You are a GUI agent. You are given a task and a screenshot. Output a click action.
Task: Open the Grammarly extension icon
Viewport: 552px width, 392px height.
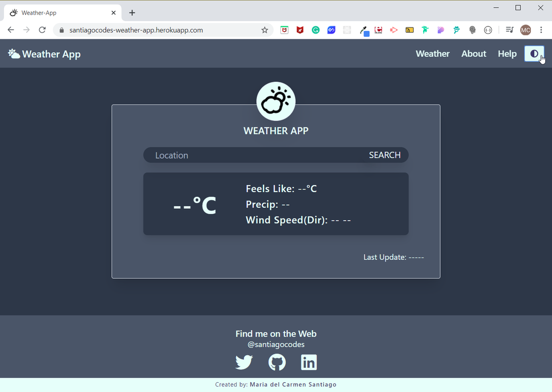pos(316,30)
